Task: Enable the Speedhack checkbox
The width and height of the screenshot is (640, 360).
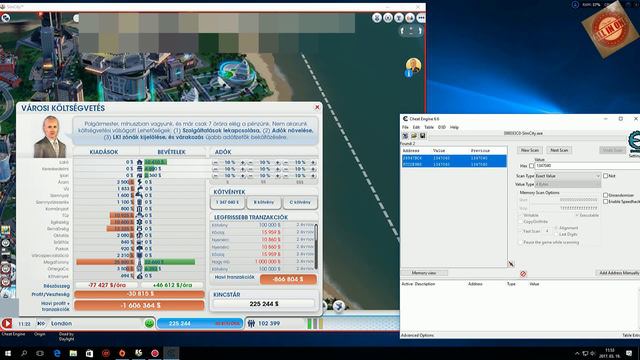Action: (606, 202)
